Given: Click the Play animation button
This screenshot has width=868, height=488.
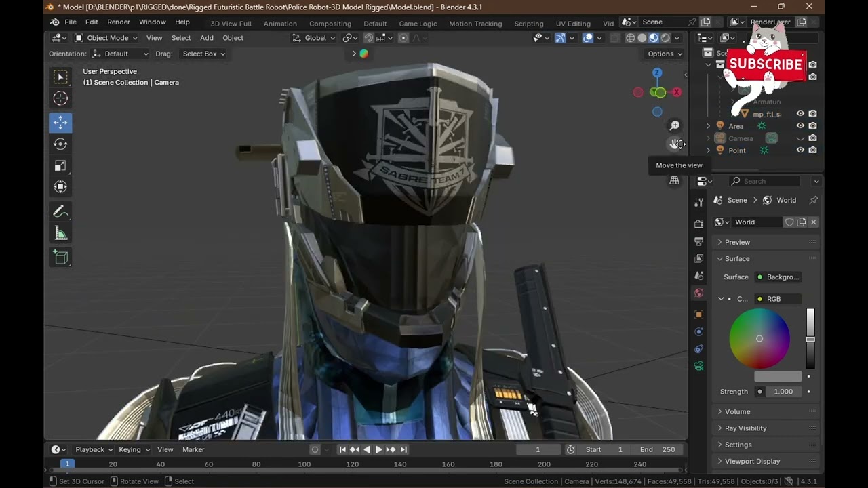Looking at the screenshot, I should pos(378,449).
